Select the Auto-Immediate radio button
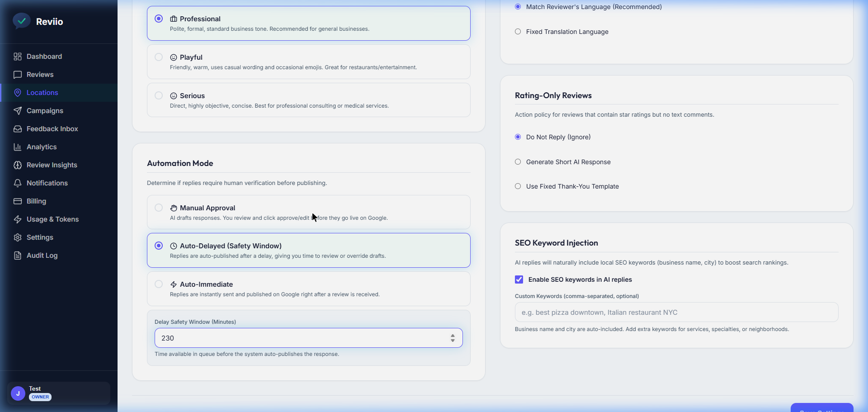This screenshot has width=868, height=412. click(x=159, y=284)
